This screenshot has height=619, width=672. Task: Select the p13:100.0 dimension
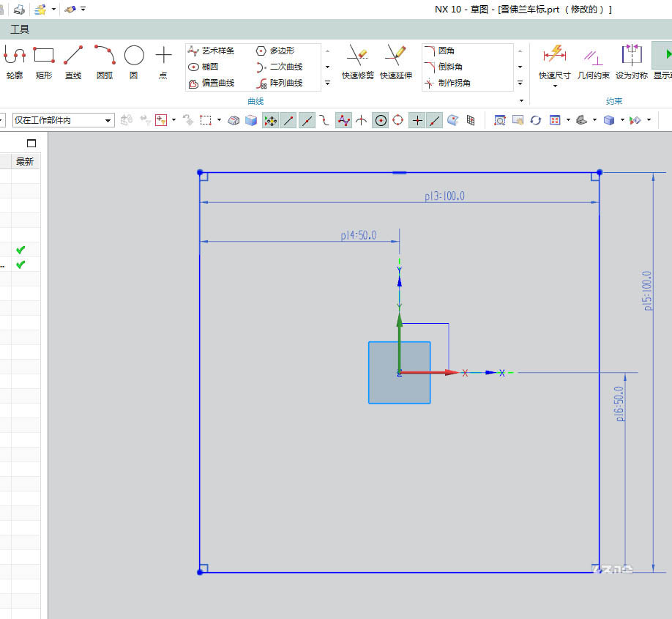pyautogui.click(x=444, y=196)
